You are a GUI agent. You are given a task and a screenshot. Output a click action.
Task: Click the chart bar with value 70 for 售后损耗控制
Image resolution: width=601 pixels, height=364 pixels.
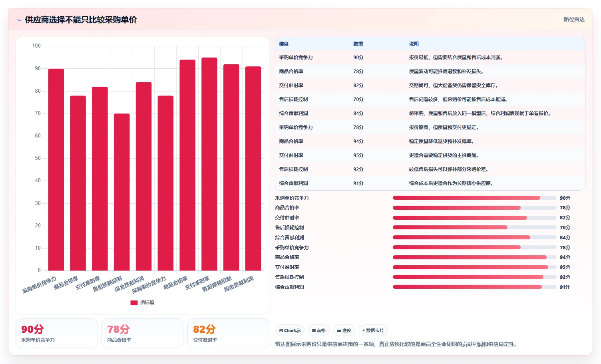click(122, 192)
